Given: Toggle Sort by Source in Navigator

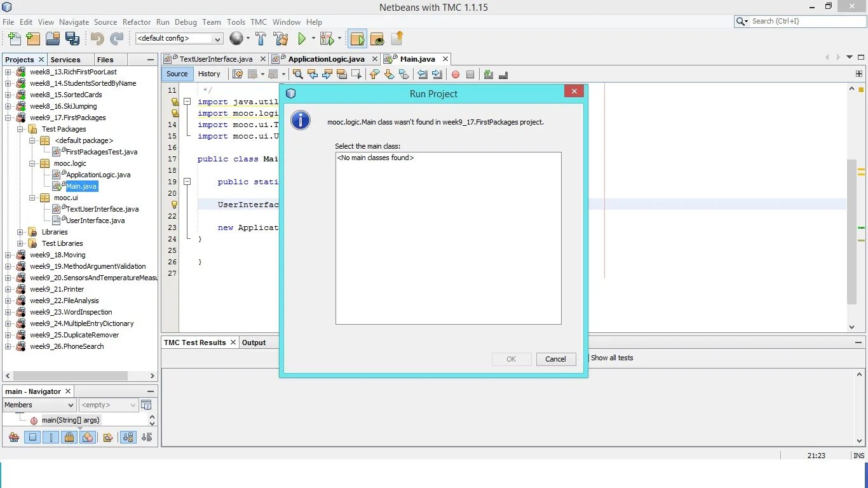Looking at the screenshot, I should tap(147, 437).
